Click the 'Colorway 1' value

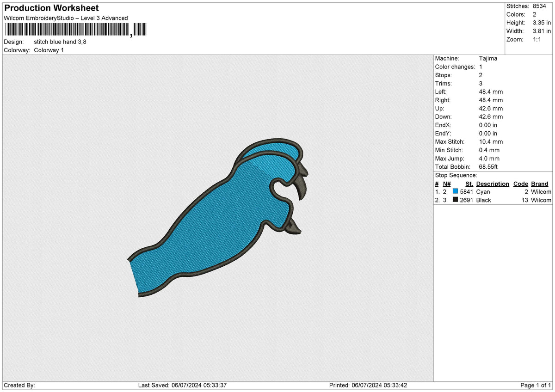49,50
